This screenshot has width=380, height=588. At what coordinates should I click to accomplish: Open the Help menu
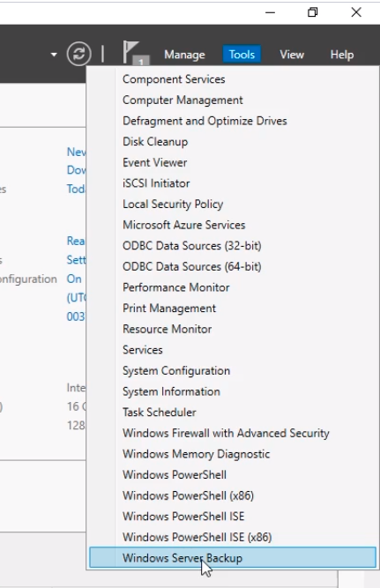[x=342, y=55]
